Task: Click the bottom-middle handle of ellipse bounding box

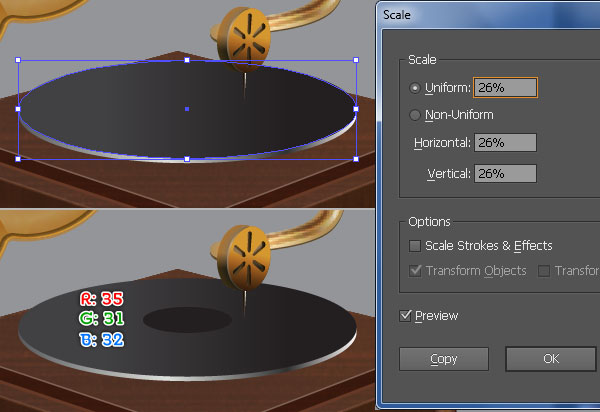Action: [187, 159]
